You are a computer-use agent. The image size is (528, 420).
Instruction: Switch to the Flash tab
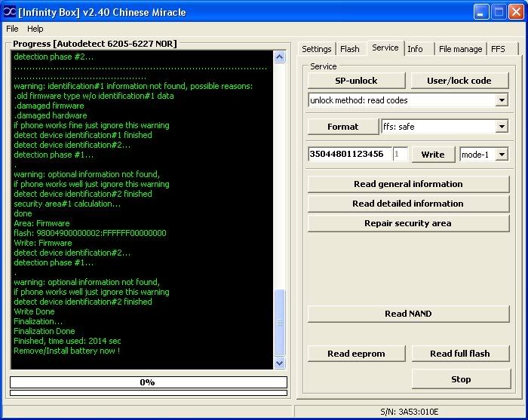349,49
